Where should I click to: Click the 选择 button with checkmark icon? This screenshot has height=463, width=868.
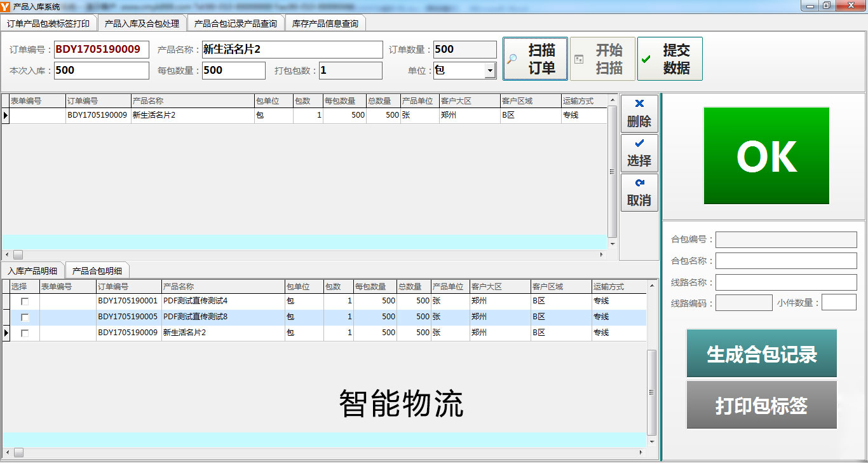(639, 153)
